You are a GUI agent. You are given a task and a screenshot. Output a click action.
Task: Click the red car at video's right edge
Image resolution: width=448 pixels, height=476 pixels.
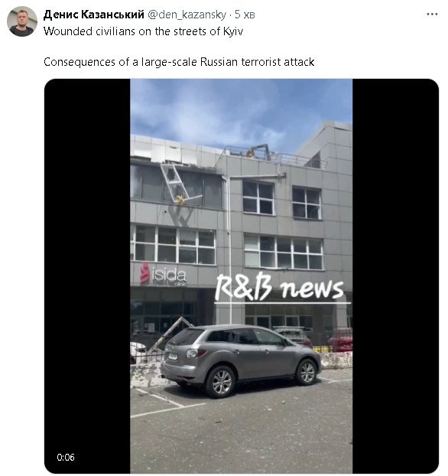[x=341, y=340]
